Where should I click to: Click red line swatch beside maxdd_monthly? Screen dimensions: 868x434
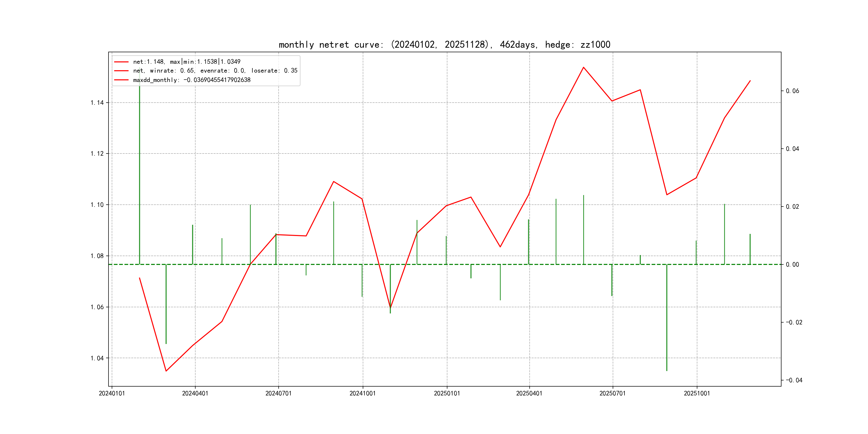click(x=121, y=80)
